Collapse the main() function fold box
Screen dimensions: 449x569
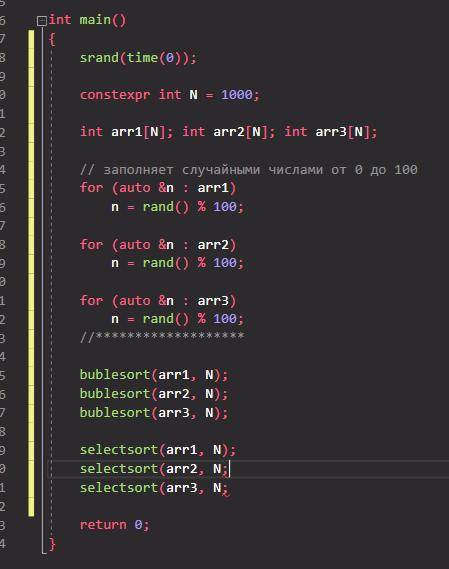[x=42, y=21]
